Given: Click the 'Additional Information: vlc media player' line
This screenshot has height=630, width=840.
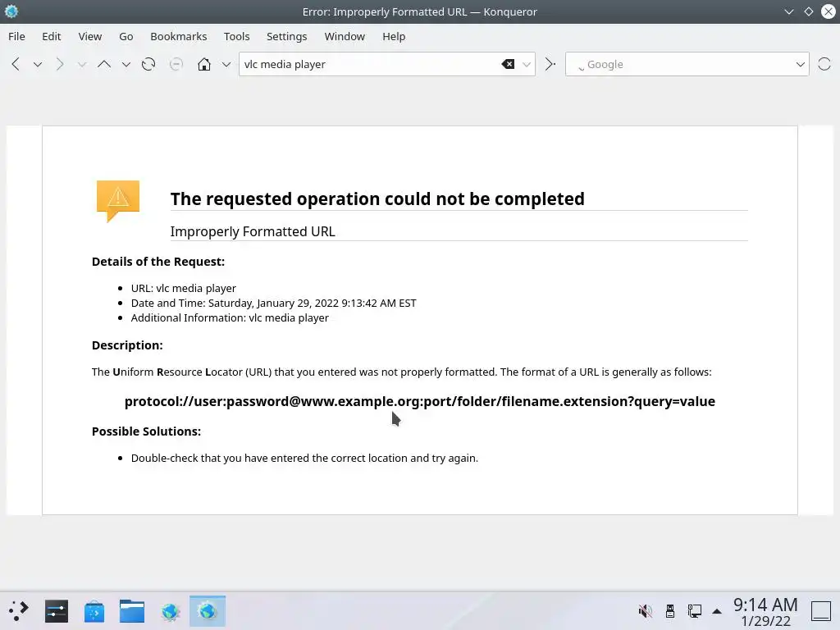Looking at the screenshot, I should tap(230, 317).
